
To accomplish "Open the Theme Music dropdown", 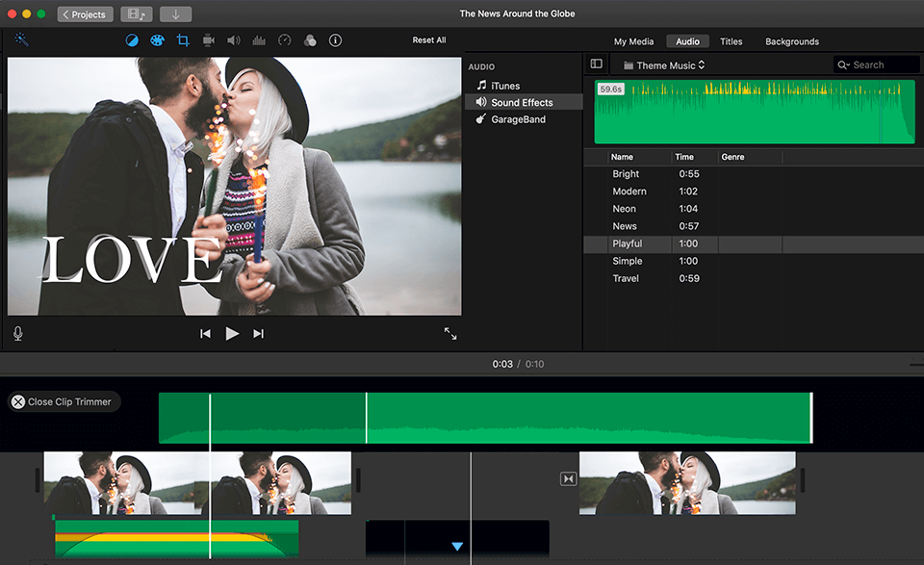I will 662,64.
